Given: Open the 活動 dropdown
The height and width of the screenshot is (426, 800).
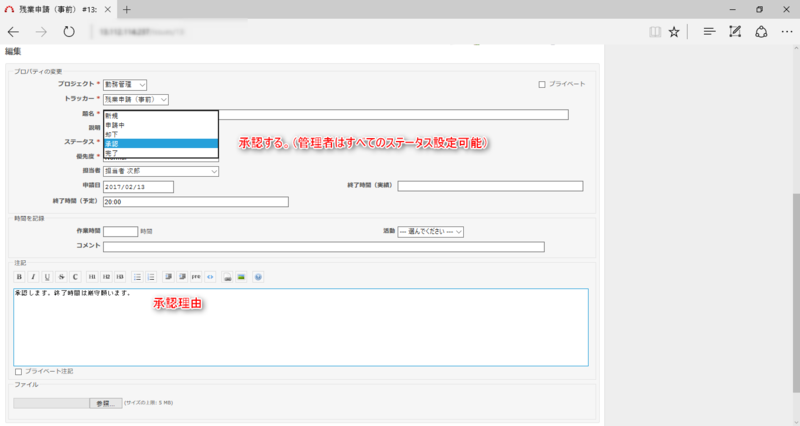Looking at the screenshot, I should [x=431, y=232].
